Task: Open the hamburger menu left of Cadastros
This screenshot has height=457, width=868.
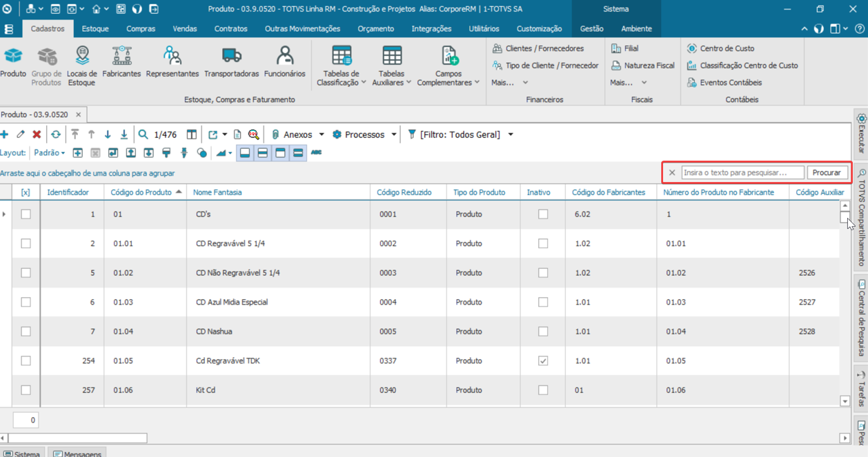Action: 8,29
